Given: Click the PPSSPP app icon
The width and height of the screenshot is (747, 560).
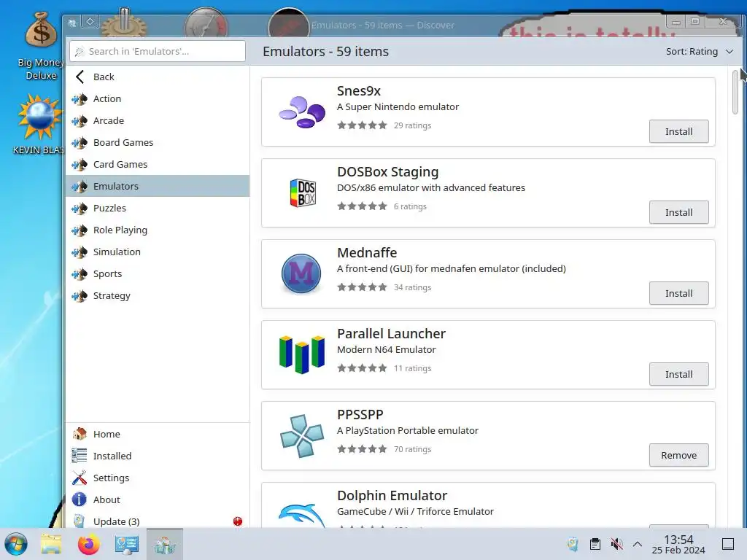Looking at the screenshot, I should point(301,436).
